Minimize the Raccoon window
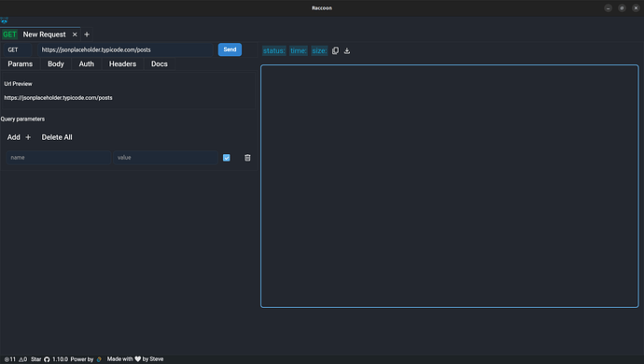644x364 pixels. pos(609,7)
